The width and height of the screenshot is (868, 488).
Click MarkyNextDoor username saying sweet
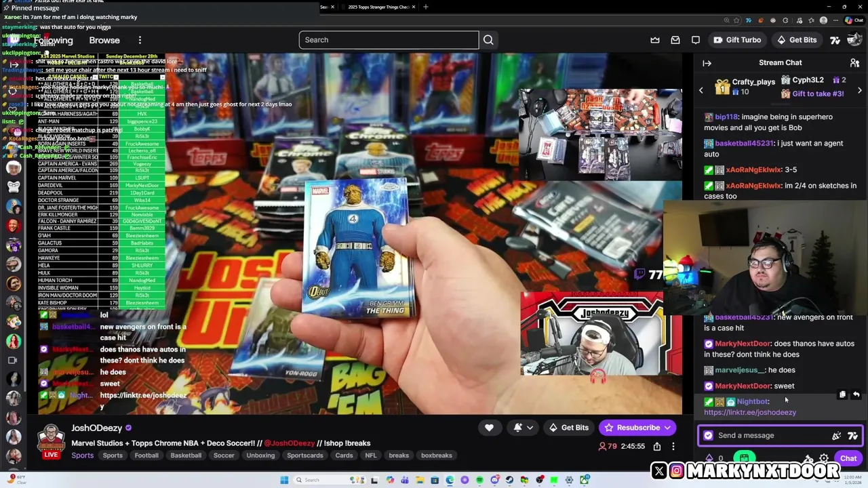[x=743, y=386]
